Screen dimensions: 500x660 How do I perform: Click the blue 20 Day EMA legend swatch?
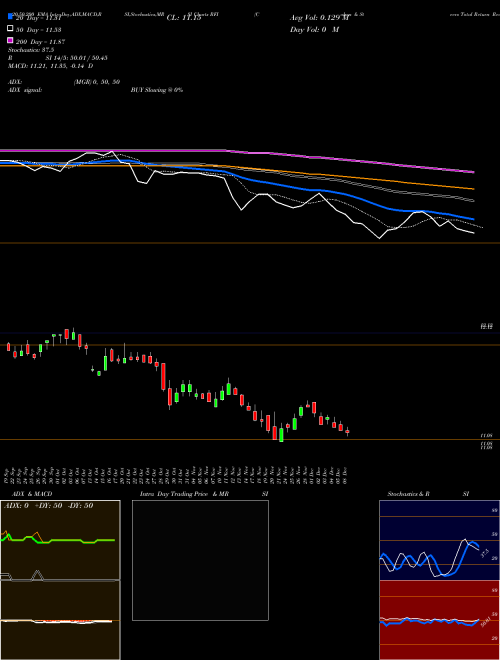pos(10,17)
